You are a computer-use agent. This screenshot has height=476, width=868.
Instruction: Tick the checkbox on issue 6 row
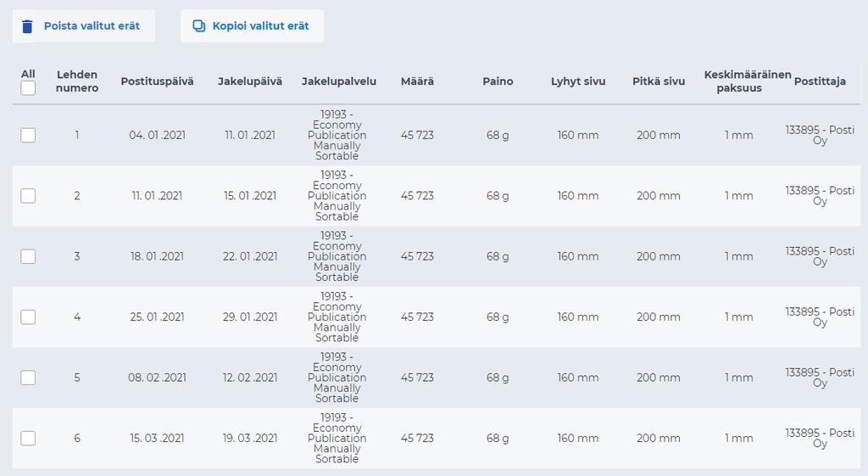28,439
